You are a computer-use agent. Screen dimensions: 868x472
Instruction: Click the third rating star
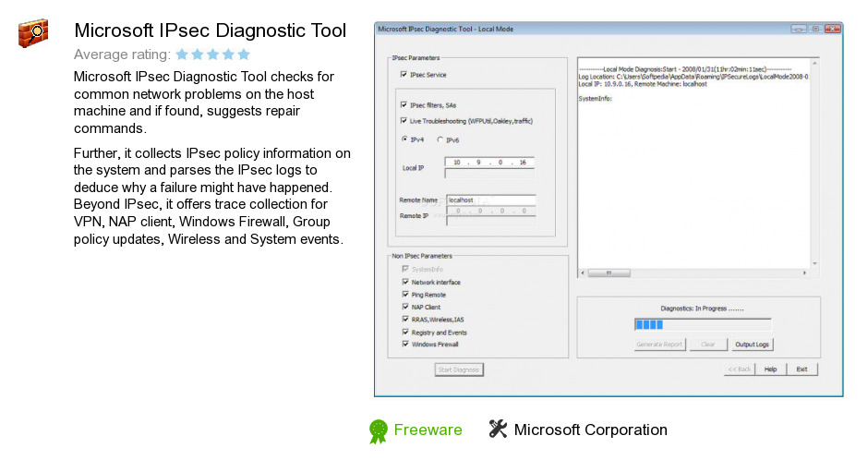coord(212,54)
